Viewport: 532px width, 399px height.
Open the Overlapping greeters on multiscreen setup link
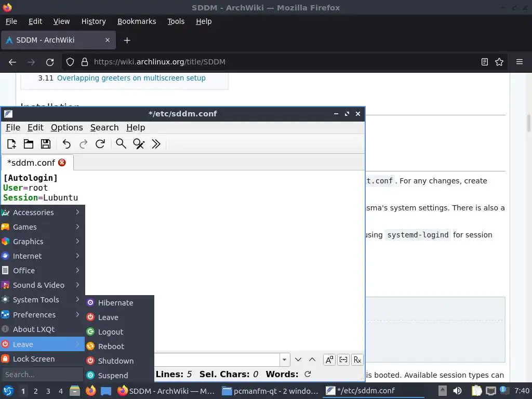131,78
